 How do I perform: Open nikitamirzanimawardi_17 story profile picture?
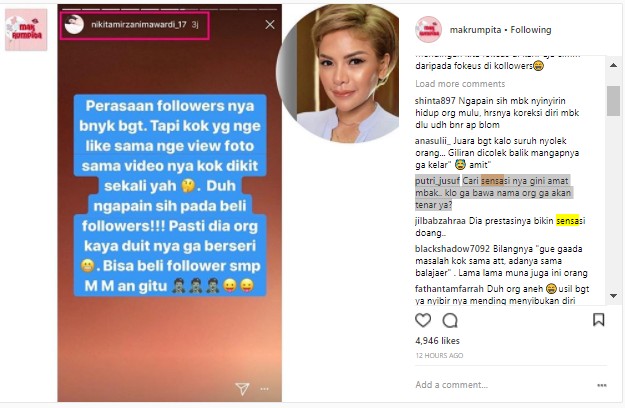point(74,25)
